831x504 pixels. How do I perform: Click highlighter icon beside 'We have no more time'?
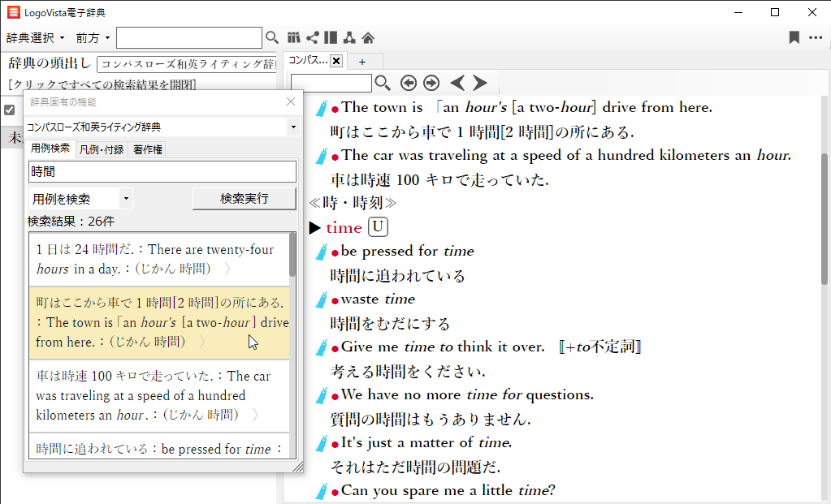coord(322,396)
